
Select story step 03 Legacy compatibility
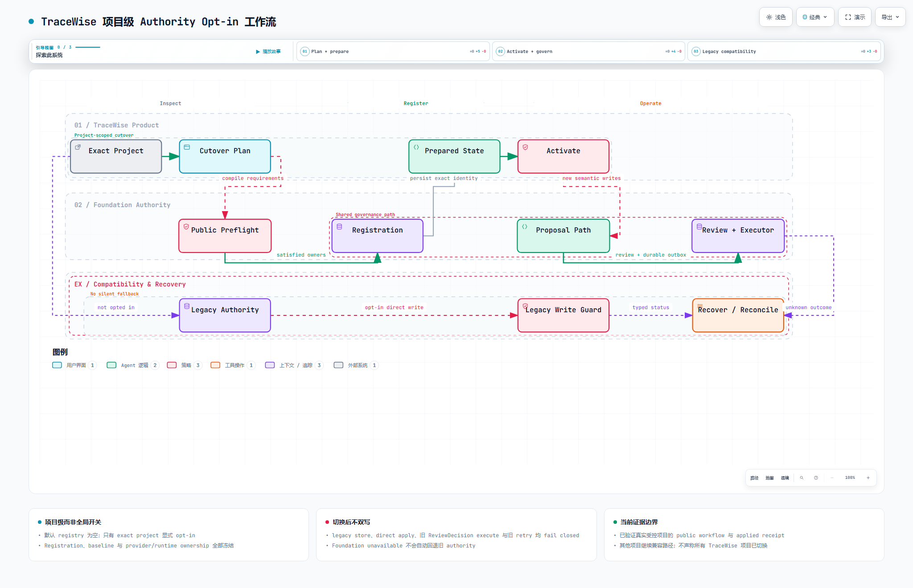tap(784, 51)
